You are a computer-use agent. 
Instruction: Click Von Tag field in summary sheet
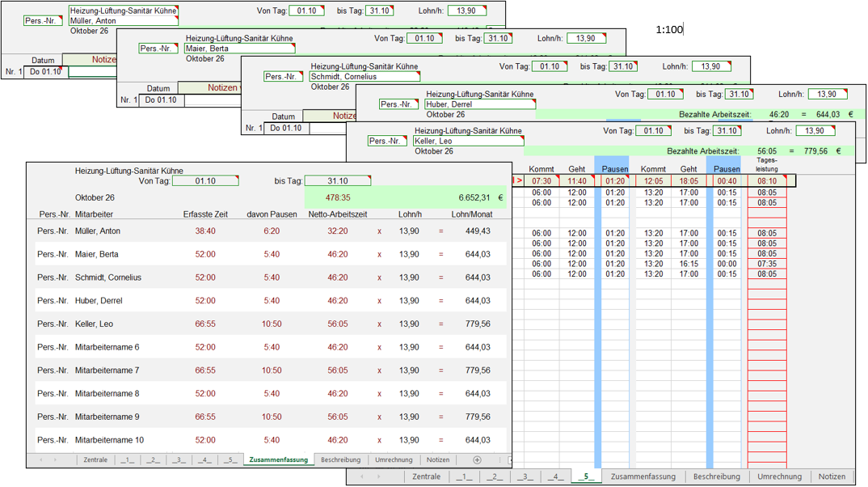[x=205, y=181]
